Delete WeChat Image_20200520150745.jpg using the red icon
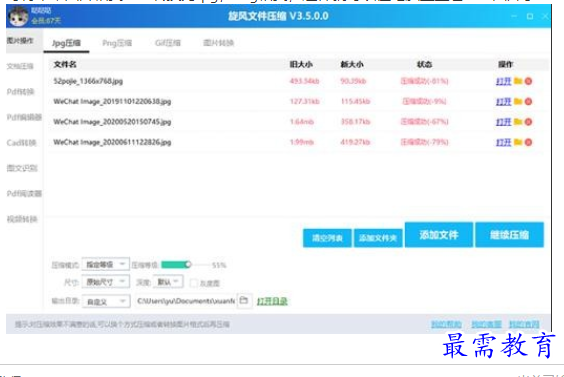Screen dimensions: 564x377 528,122
